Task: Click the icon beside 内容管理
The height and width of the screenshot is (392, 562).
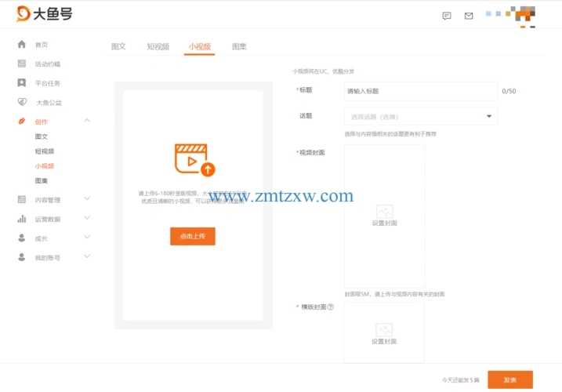Action: click(22, 199)
